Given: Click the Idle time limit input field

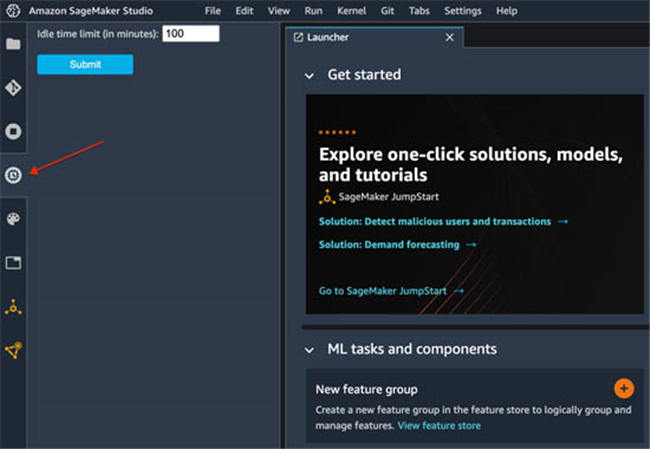Looking at the screenshot, I should click(191, 34).
